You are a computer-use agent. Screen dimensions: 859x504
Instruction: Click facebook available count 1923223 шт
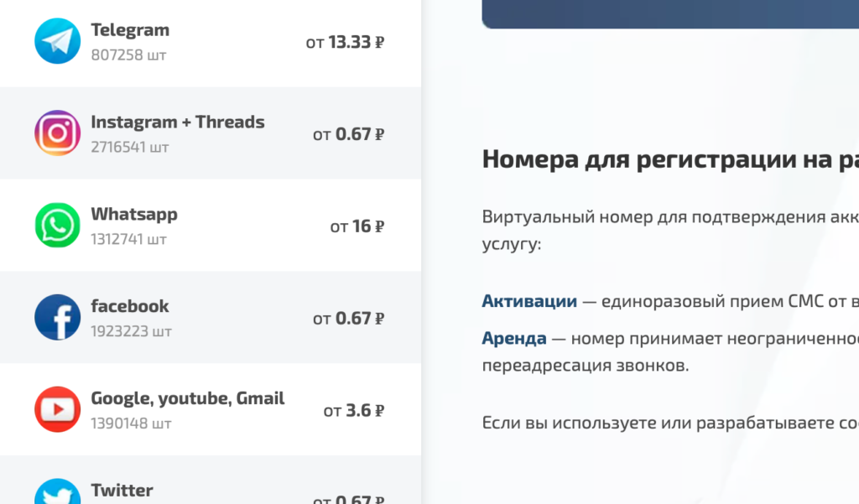tap(131, 331)
